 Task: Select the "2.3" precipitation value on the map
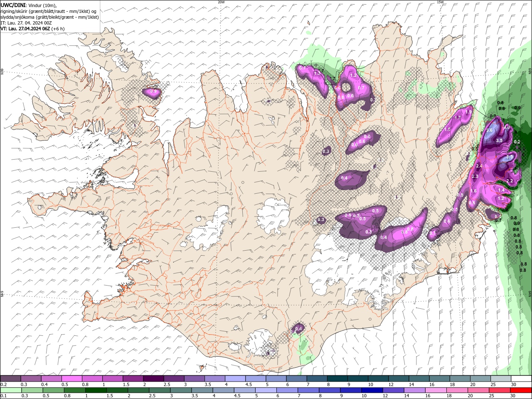475,177
